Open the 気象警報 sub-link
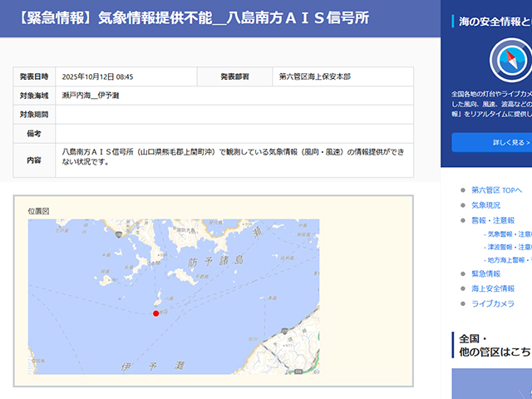Screen dimensions: 532x399 [507, 234]
